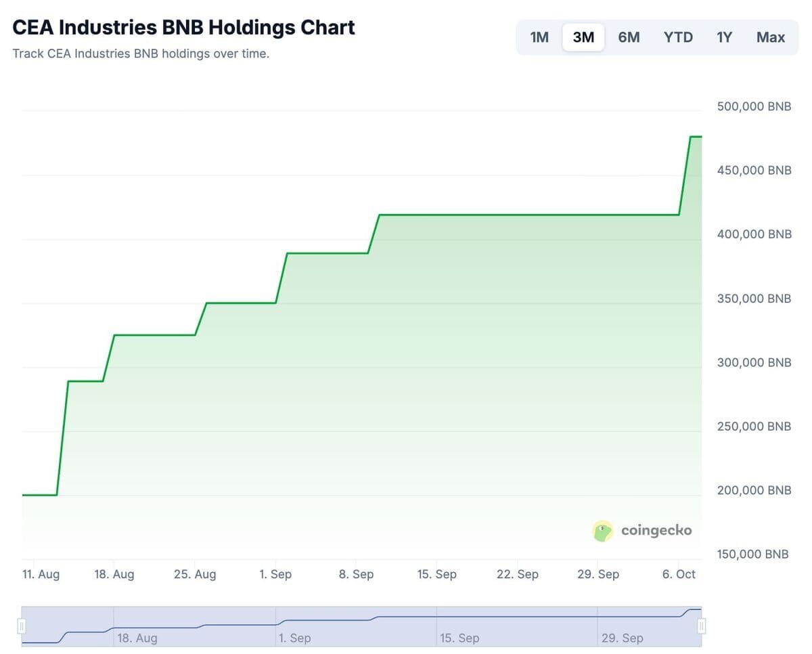Click the 500,000 BNB axis label
812x654 pixels.
point(754,106)
